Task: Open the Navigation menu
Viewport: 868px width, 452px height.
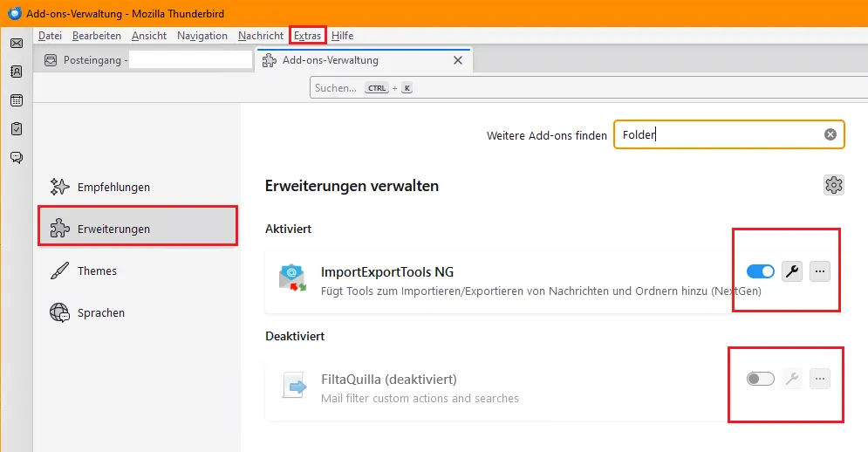Action: tap(202, 36)
